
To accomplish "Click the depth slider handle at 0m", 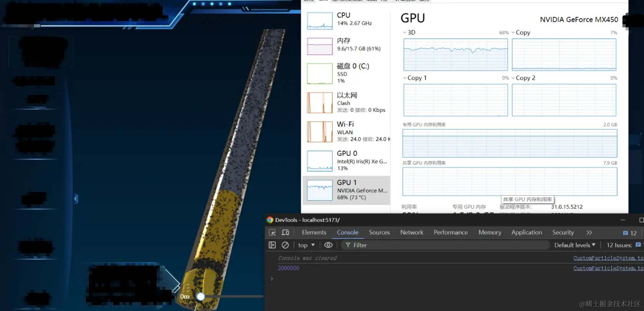I will [200, 296].
